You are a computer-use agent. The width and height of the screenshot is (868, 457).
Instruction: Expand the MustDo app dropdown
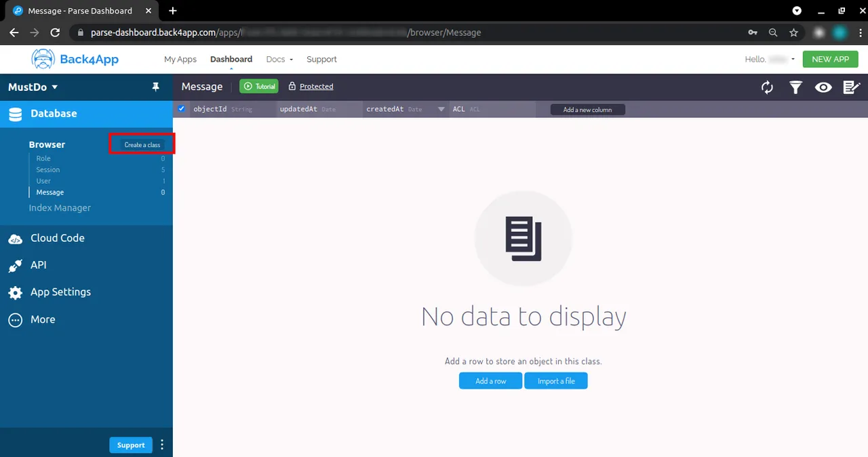coord(33,87)
